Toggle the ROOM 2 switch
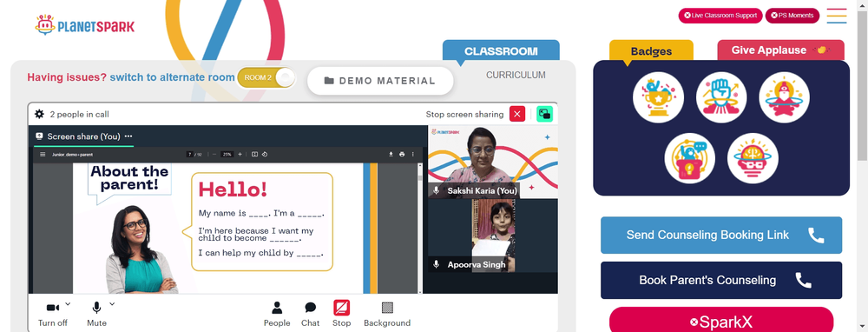The width and height of the screenshot is (868, 332). coord(266,77)
